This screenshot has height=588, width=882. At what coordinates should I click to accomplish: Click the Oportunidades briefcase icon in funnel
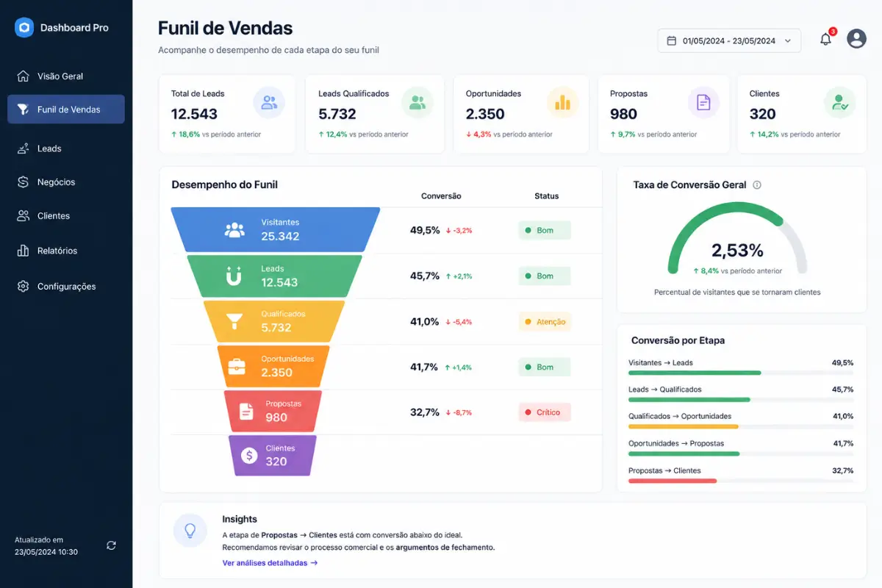(237, 366)
